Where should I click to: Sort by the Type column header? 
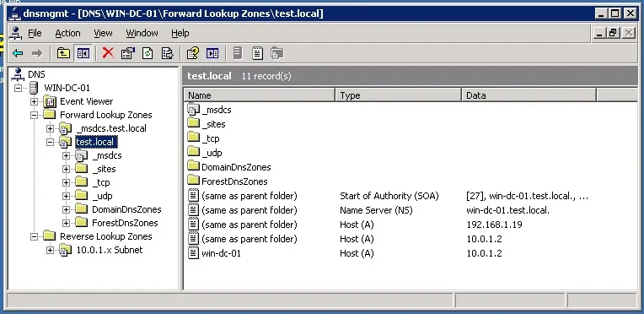(399, 95)
